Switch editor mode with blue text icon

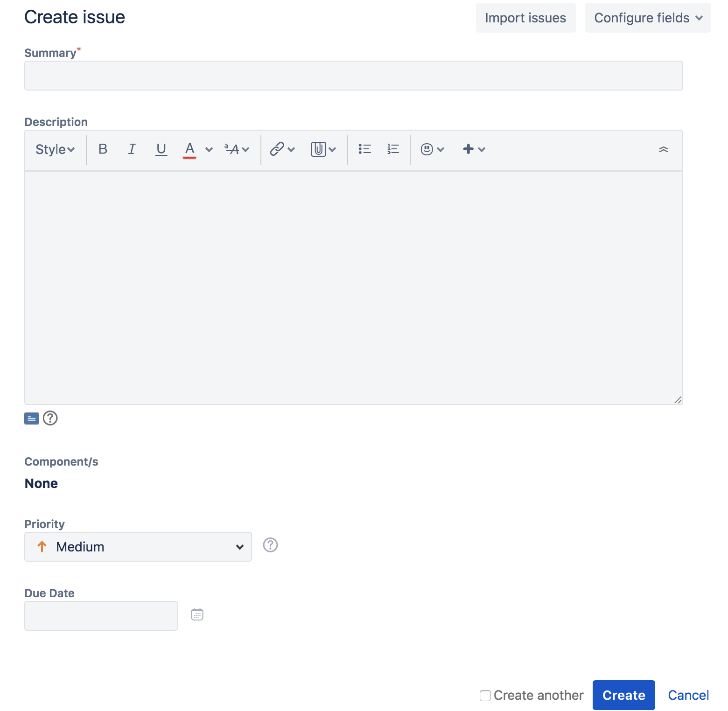[x=32, y=418]
